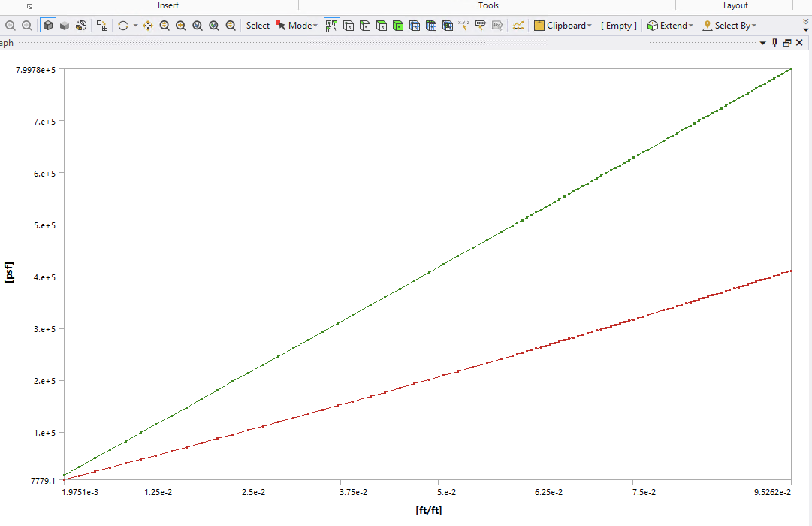Enable Body selection filter green cube
This screenshot has height=526, width=812.
(x=398, y=26)
